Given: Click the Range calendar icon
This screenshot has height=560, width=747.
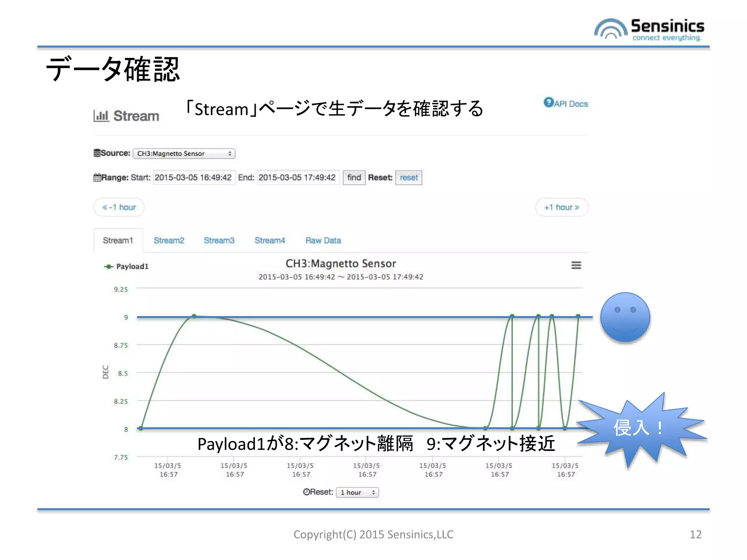Looking at the screenshot, I should [97, 178].
